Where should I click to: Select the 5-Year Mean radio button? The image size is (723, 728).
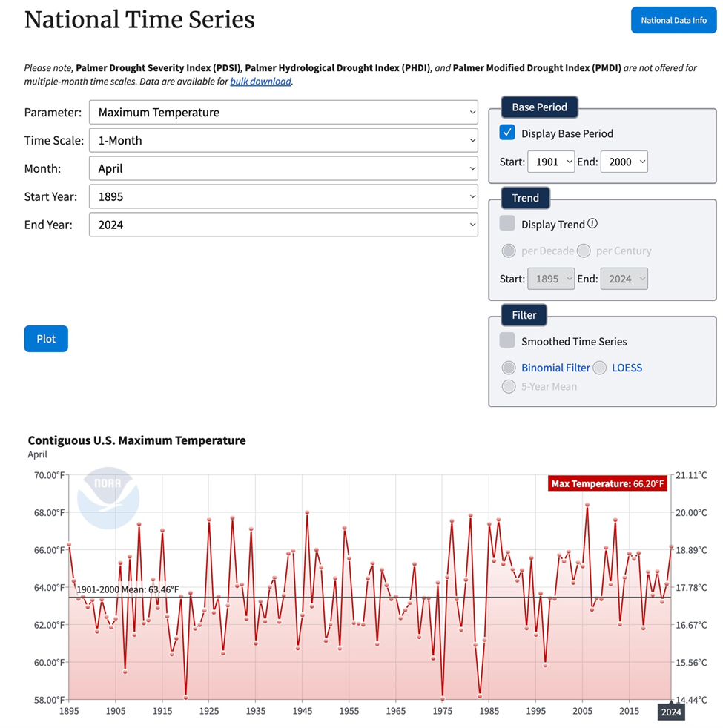pos(509,386)
